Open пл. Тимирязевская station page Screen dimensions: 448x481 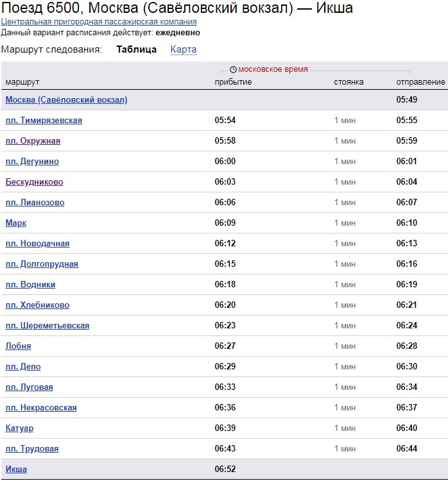coord(44,121)
